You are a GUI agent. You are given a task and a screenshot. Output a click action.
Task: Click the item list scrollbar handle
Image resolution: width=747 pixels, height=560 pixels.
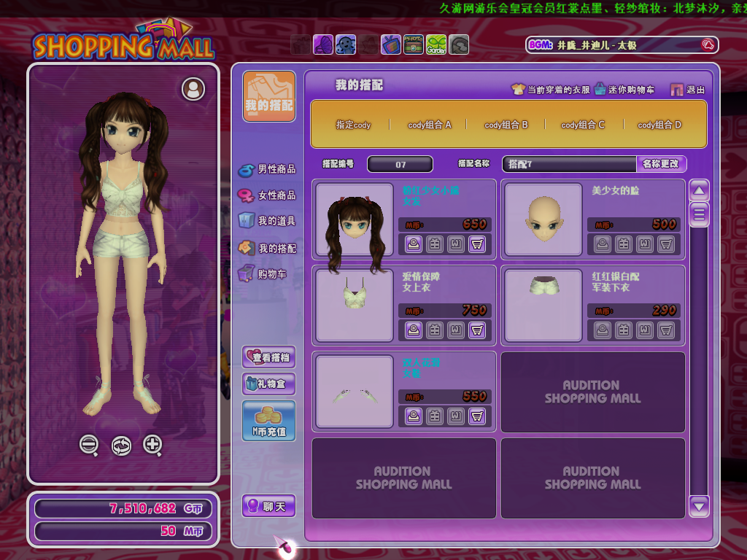tap(699, 214)
